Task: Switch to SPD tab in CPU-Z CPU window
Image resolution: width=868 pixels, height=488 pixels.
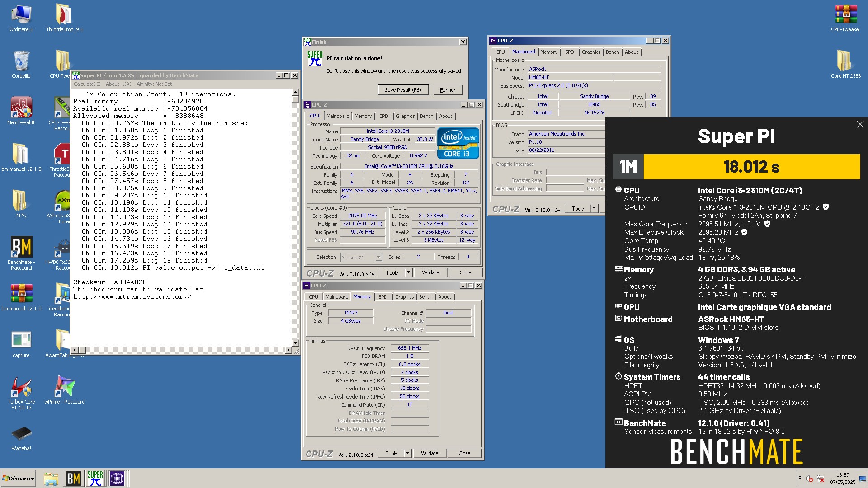Action: pos(384,116)
